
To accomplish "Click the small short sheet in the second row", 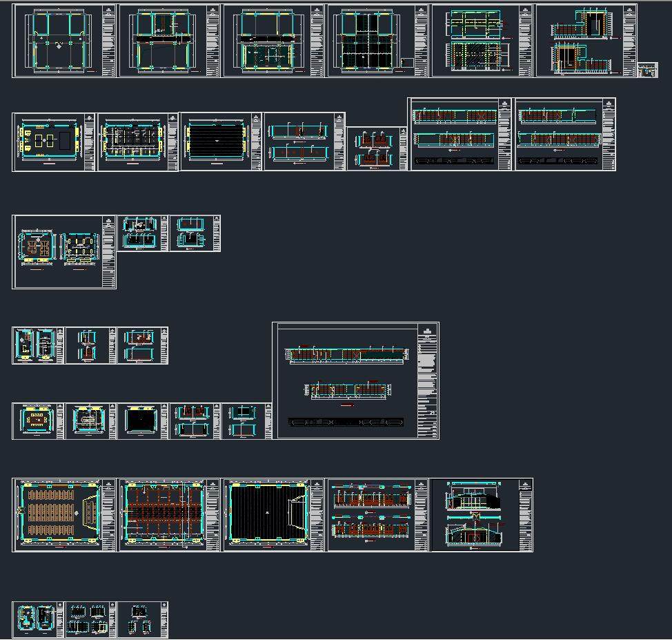I will coord(377,148).
